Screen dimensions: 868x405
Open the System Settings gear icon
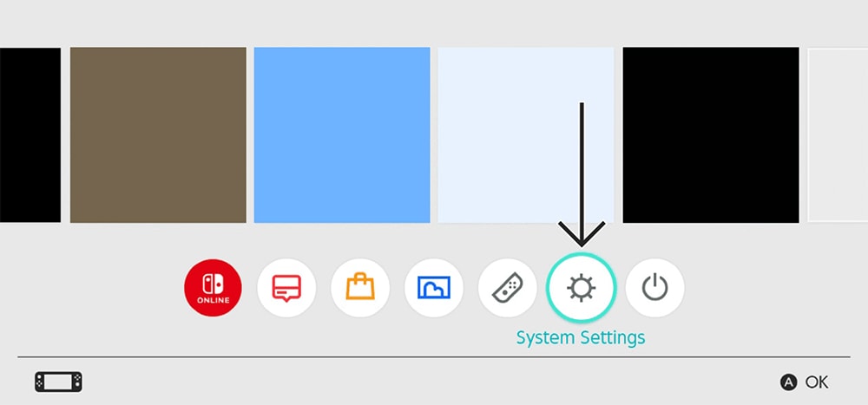tap(582, 288)
